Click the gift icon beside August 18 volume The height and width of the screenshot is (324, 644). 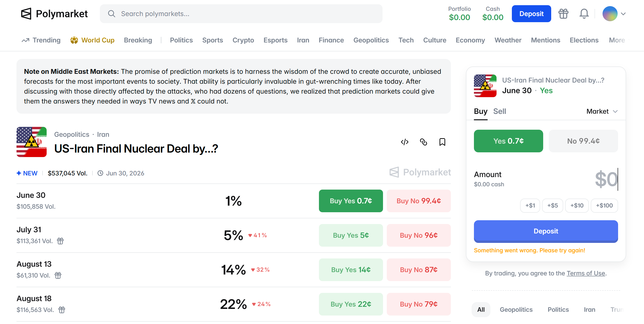point(62,309)
